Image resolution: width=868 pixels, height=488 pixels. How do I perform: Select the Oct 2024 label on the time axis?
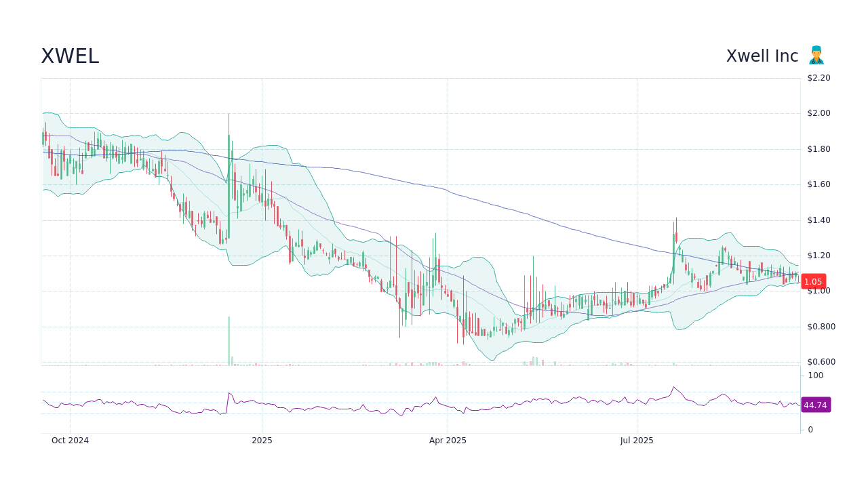tap(71, 440)
